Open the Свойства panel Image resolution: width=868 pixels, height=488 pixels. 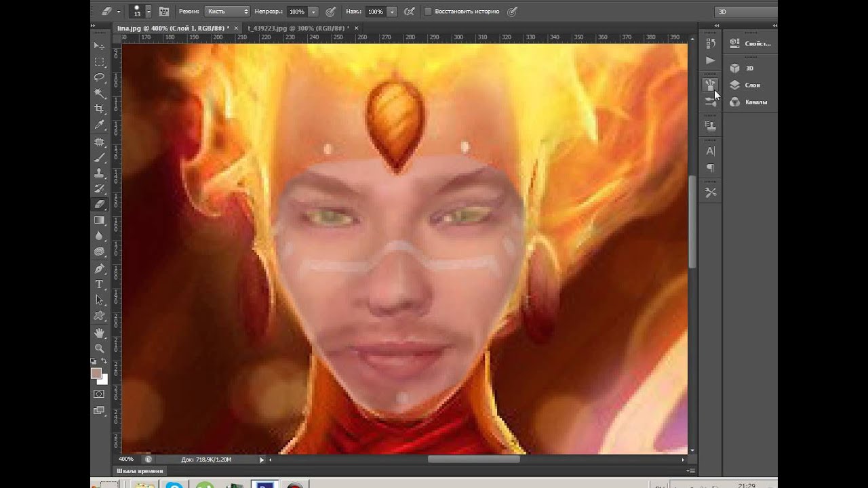[x=749, y=43]
